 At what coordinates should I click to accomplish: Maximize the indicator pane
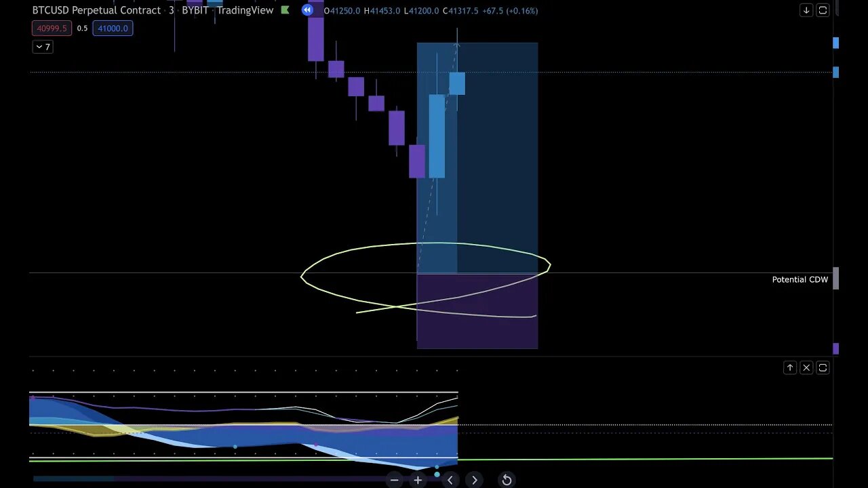click(823, 367)
